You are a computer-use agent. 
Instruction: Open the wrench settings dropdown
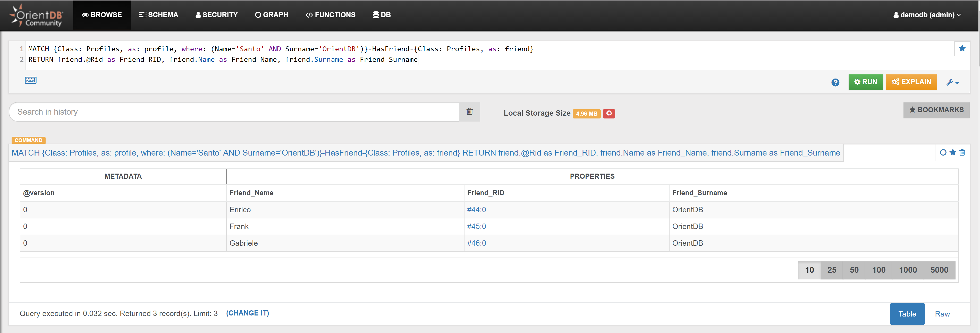tap(953, 82)
